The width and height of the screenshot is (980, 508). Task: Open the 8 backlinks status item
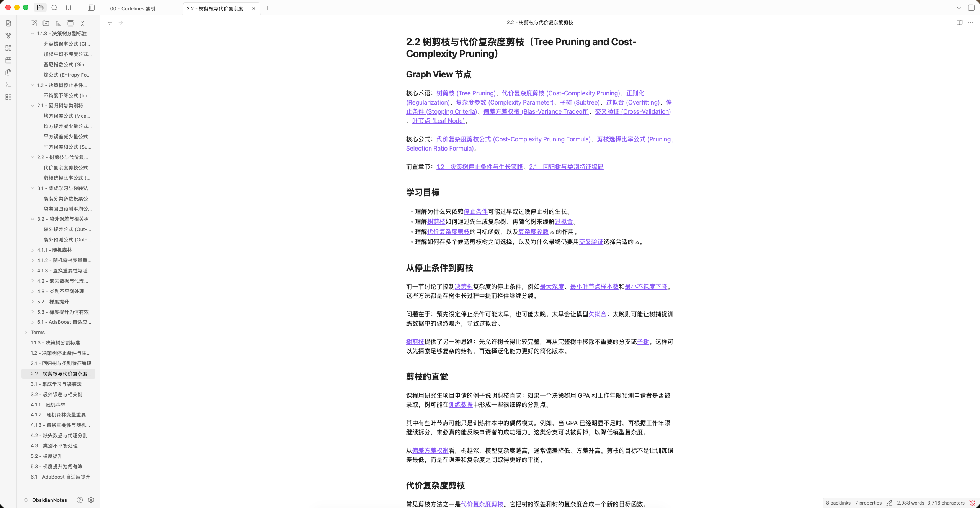pos(838,503)
